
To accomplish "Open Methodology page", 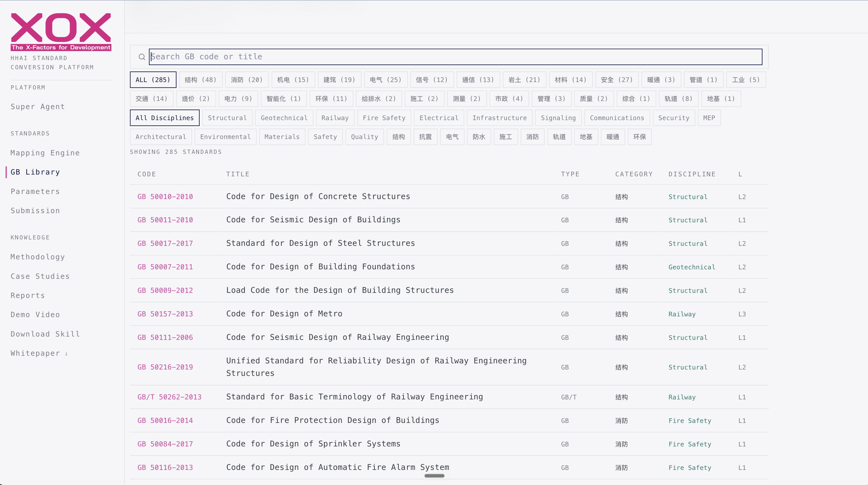I will click(x=38, y=257).
